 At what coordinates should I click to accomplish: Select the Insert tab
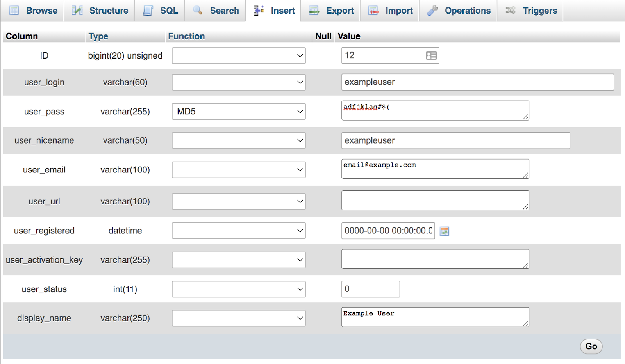point(273,11)
